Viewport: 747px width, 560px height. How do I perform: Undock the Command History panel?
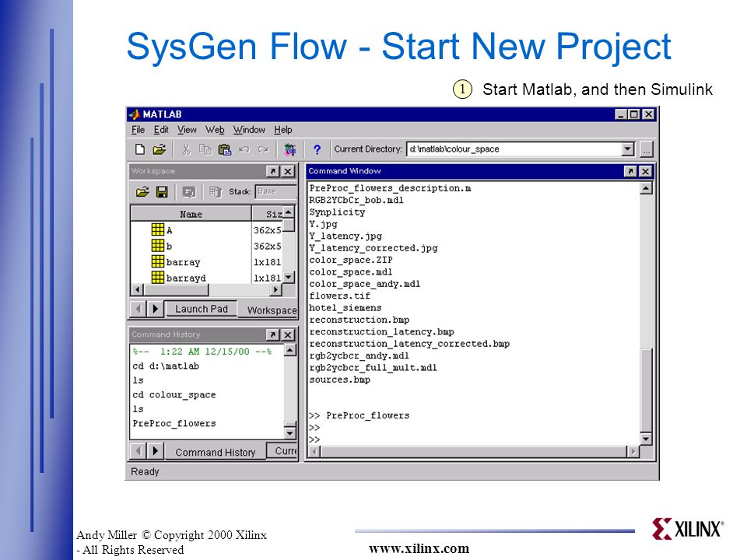pyautogui.click(x=272, y=334)
